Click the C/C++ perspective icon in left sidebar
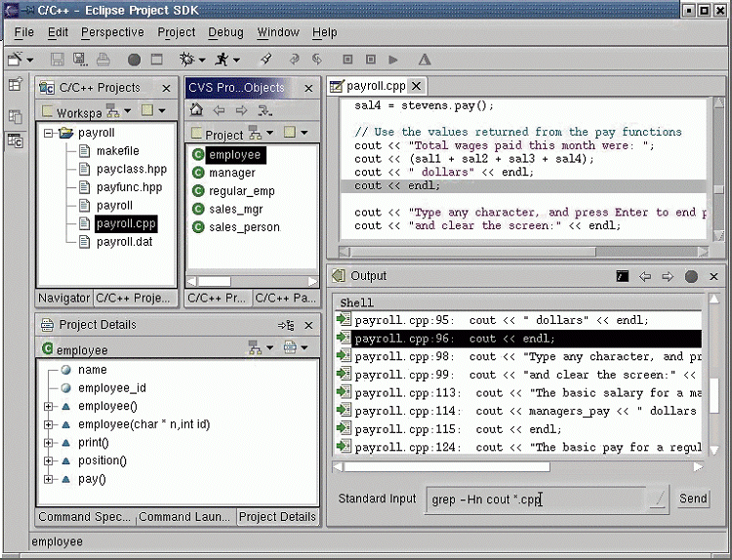This screenshot has height=560, width=732. tap(15, 140)
